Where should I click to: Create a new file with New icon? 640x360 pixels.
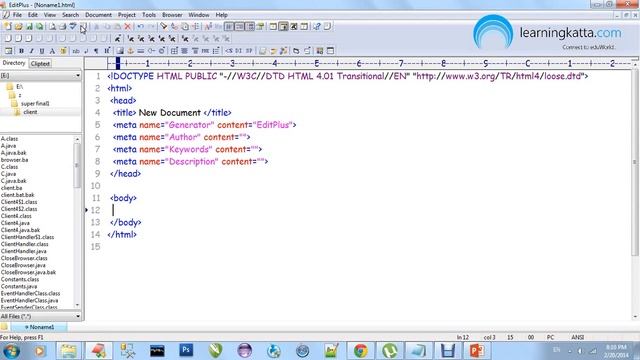click(x=7, y=27)
